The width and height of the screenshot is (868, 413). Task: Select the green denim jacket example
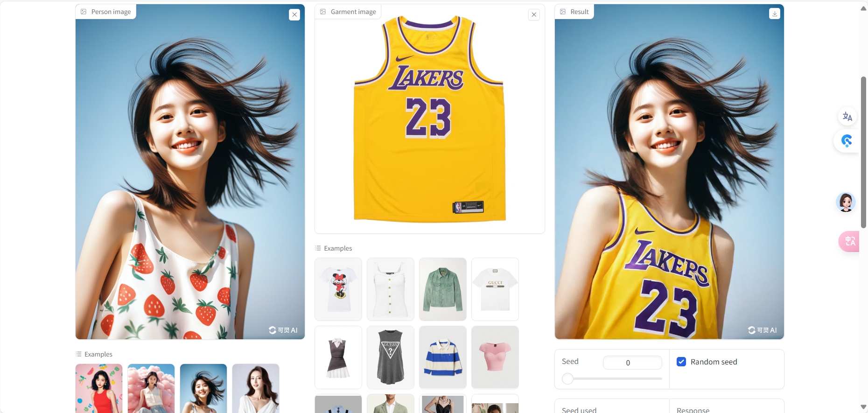point(443,289)
